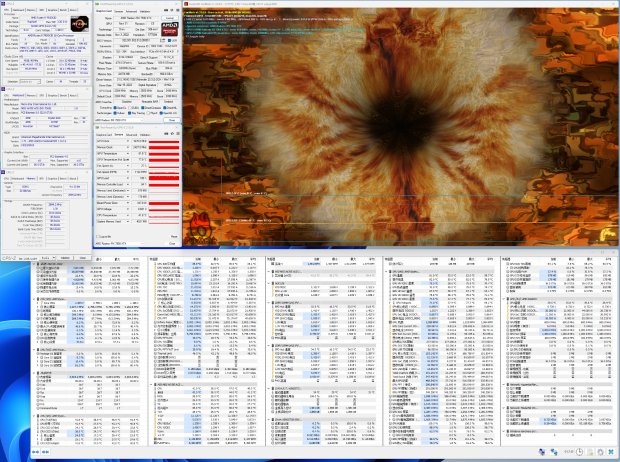Click GPU selector dropdown in GPU-Z Sensors window
The height and width of the screenshot is (462, 620).
pos(120,243)
